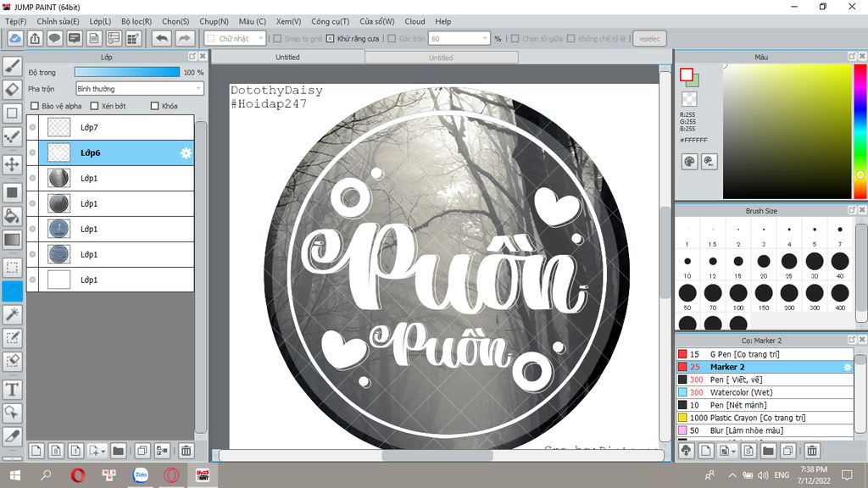Create a new layer folder

pos(118,451)
